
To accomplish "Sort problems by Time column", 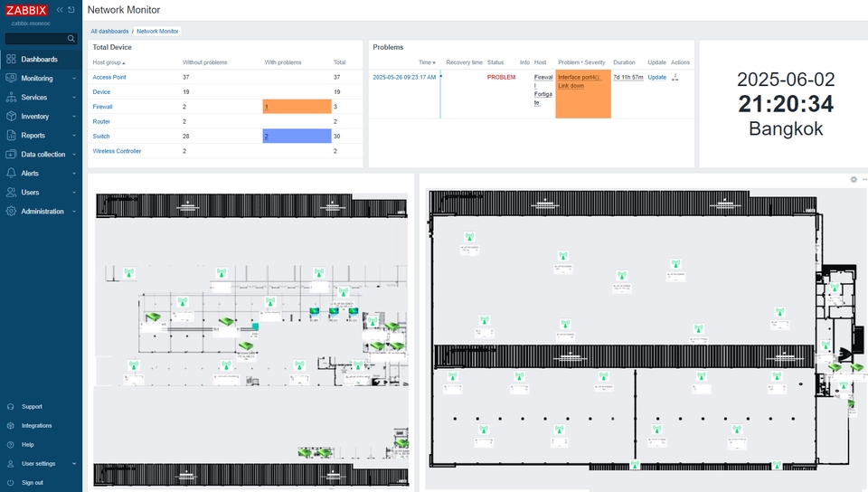I will 427,62.
